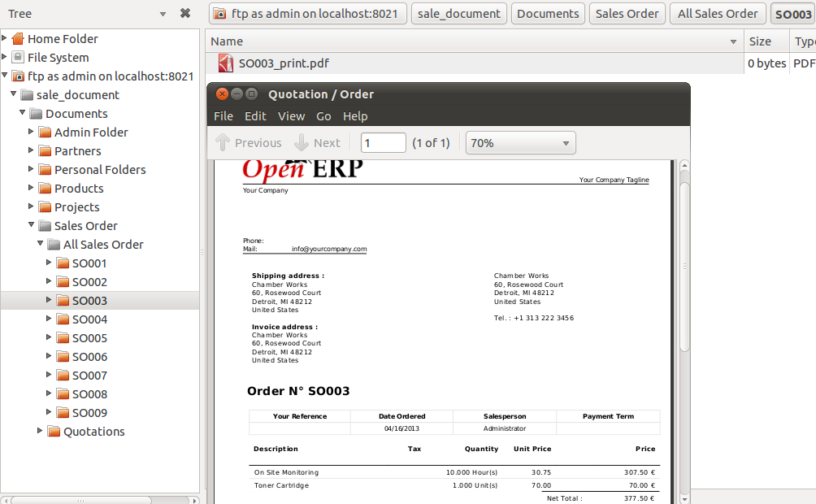Click the Sales Order breadcrumb button
816x504 pixels.
(x=627, y=14)
